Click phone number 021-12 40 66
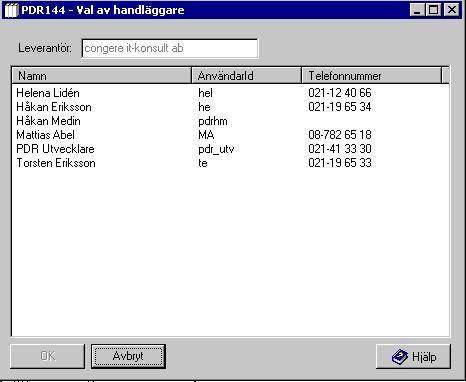Image resolution: width=466 pixels, height=382 pixels. click(340, 93)
